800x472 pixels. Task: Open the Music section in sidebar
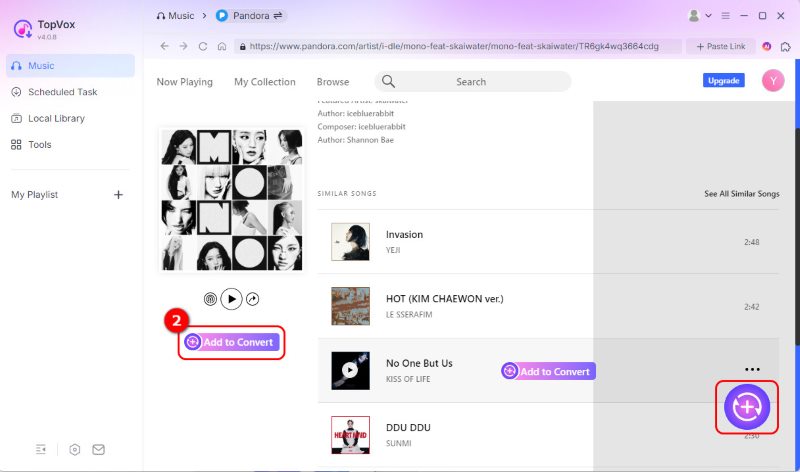pyautogui.click(x=70, y=66)
